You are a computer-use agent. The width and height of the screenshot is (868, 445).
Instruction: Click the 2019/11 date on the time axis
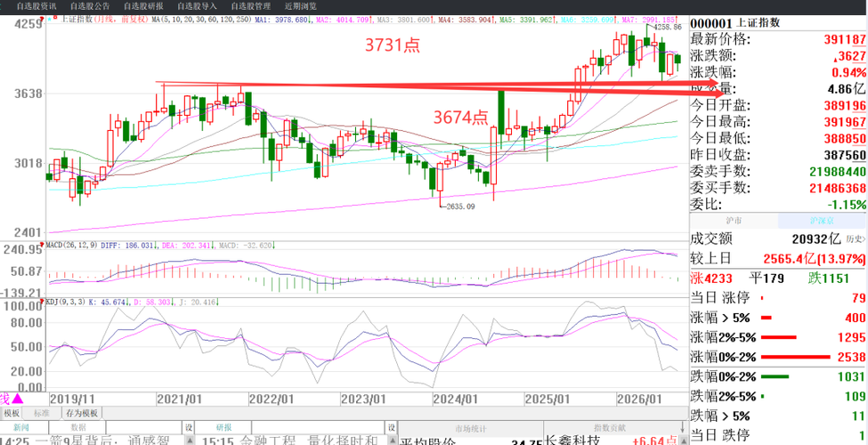pyautogui.click(x=71, y=398)
